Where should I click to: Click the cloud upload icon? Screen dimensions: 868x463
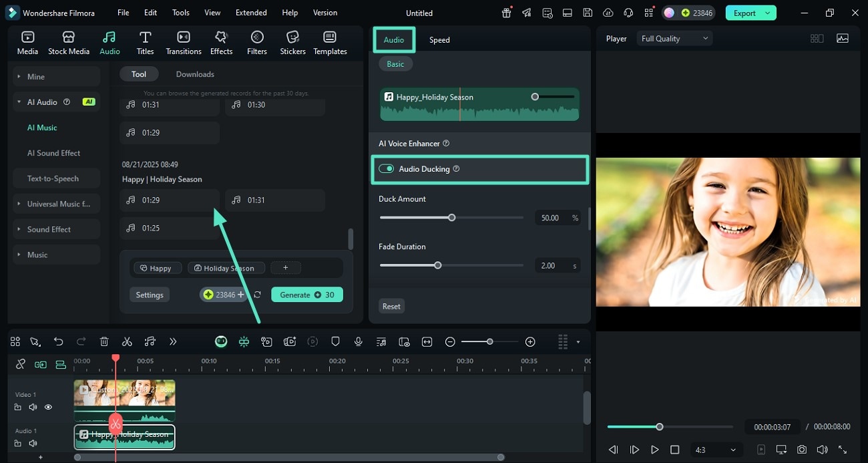(608, 13)
